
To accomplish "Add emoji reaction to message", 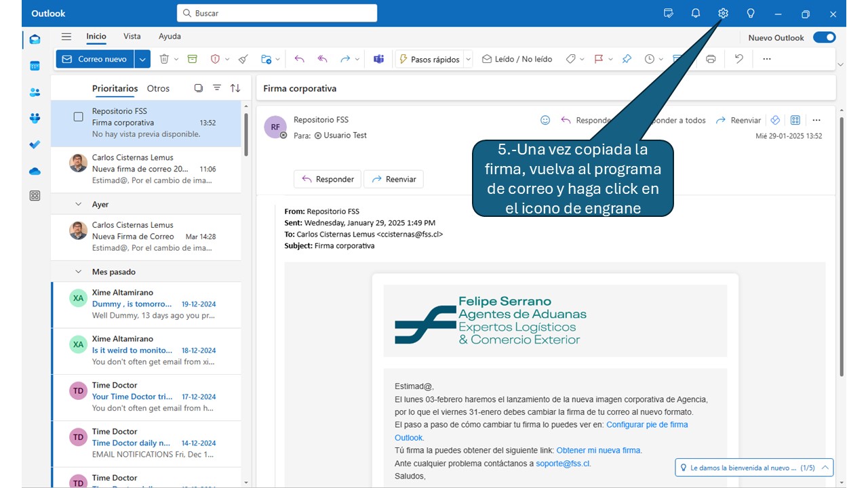I will pyautogui.click(x=545, y=120).
